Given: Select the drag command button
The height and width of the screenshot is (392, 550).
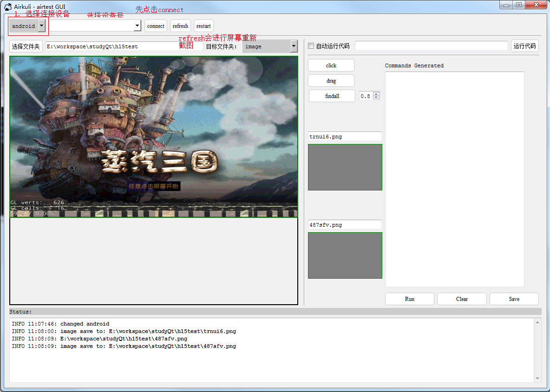Looking at the screenshot, I should pos(331,81).
